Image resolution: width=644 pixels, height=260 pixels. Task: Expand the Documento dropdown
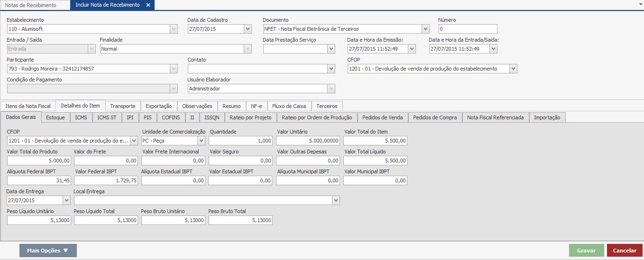(425, 29)
